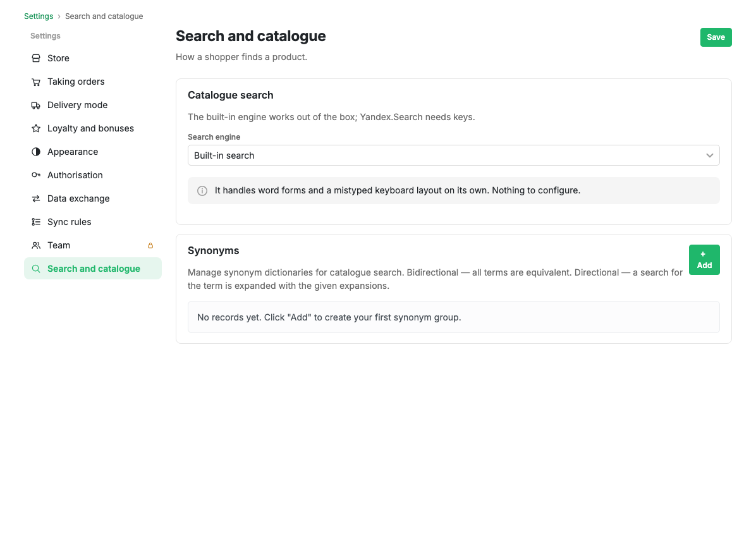The height and width of the screenshot is (536, 756).
Task: Click the 'Search engine' field label
Action: [x=214, y=137]
